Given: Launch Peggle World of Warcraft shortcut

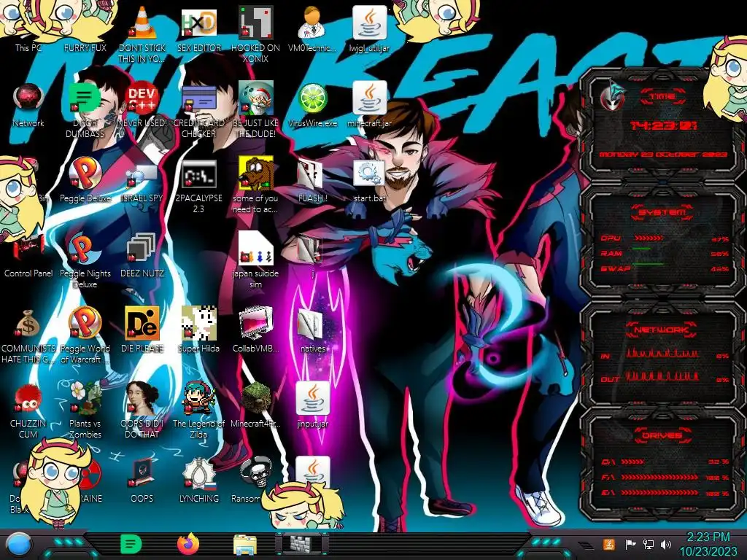Looking at the screenshot, I should pyautogui.click(x=85, y=335).
